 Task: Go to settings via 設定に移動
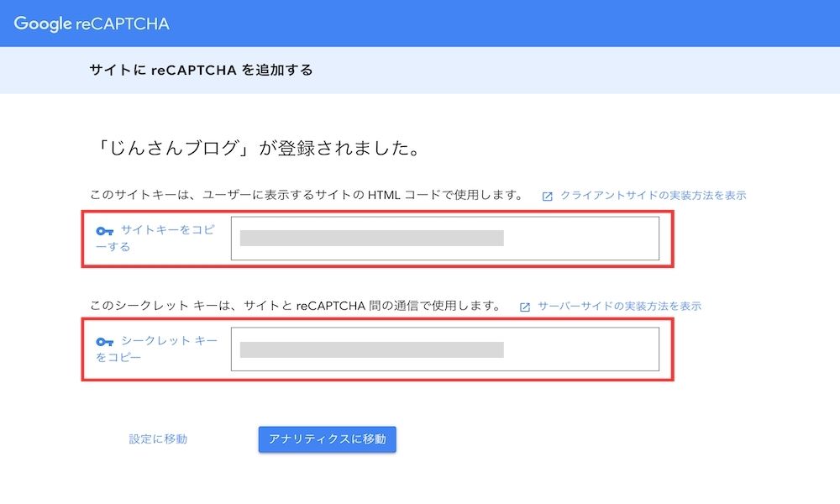pyautogui.click(x=158, y=439)
